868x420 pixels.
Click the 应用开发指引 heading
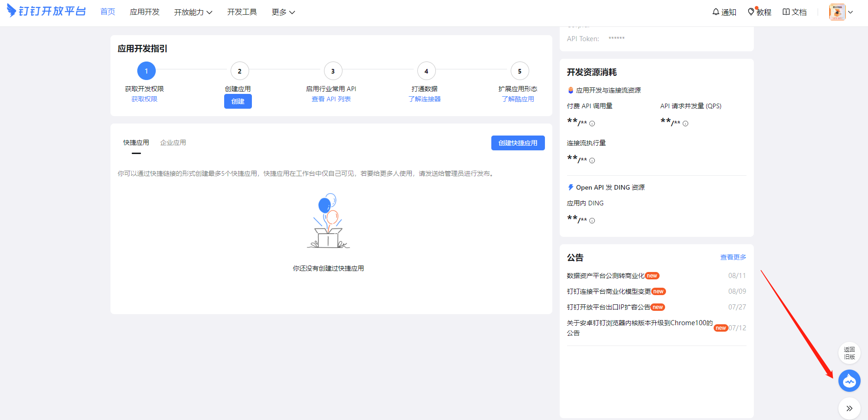click(142, 49)
